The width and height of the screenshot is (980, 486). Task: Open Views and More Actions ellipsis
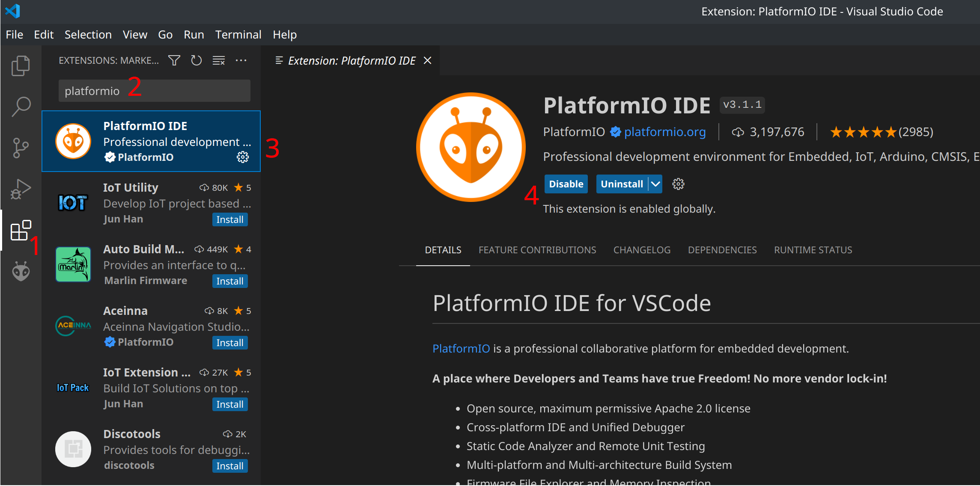[x=241, y=60]
